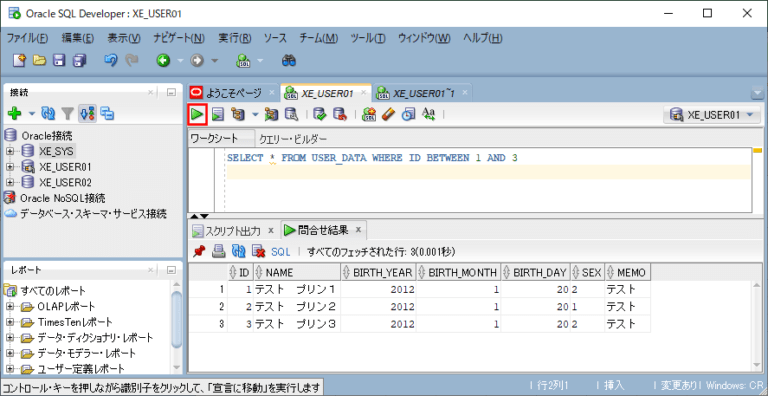Click the Explain Plan icon

pos(238,114)
